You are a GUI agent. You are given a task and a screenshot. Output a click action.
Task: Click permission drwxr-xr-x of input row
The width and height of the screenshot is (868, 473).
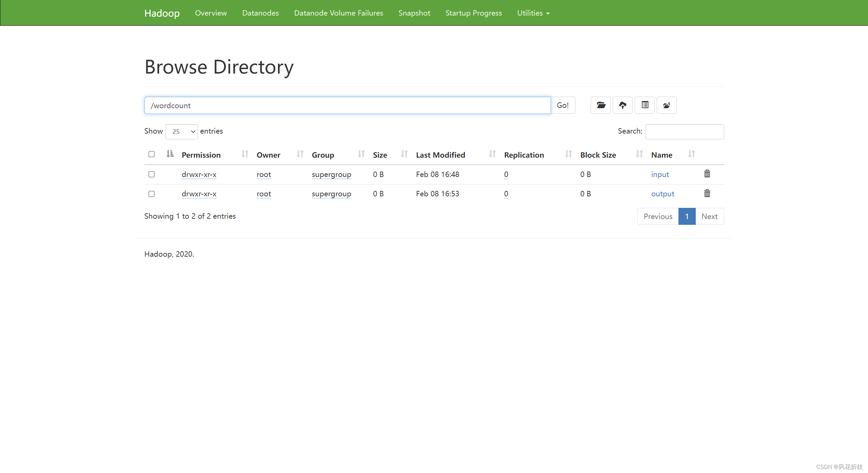pos(199,174)
